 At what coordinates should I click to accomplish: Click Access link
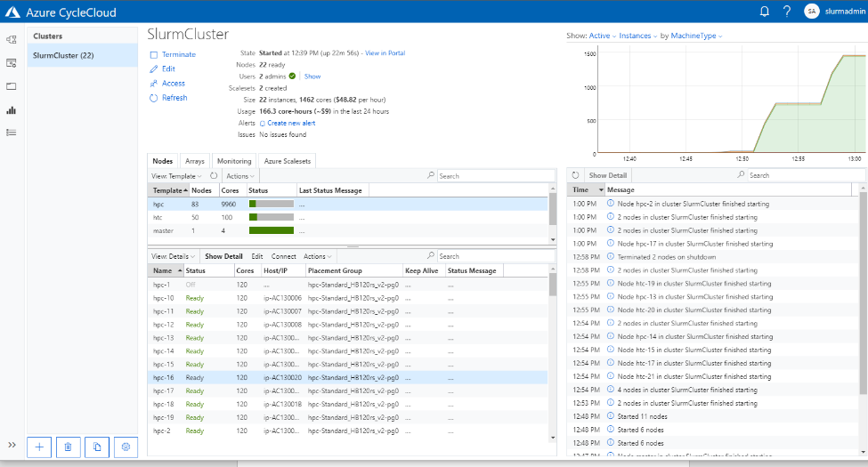coord(174,83)
